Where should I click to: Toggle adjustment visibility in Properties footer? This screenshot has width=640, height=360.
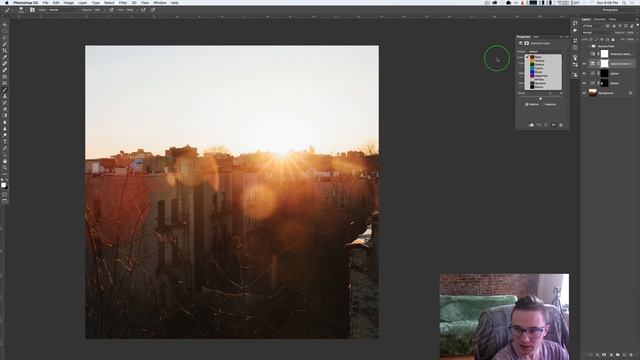click(x=553, y=125)
